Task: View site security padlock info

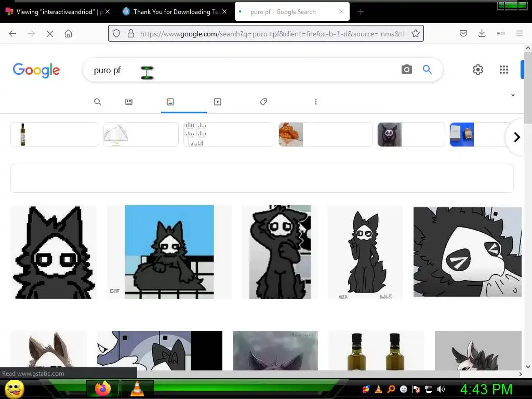Action: [130, 34]
